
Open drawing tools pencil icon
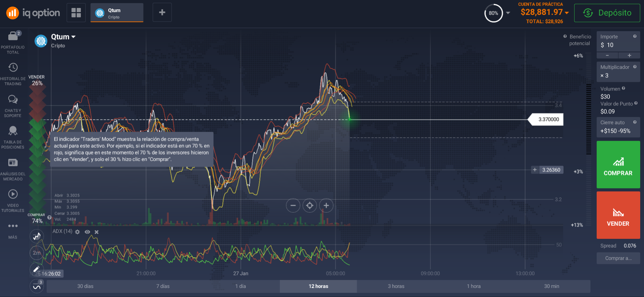(37, 269)
